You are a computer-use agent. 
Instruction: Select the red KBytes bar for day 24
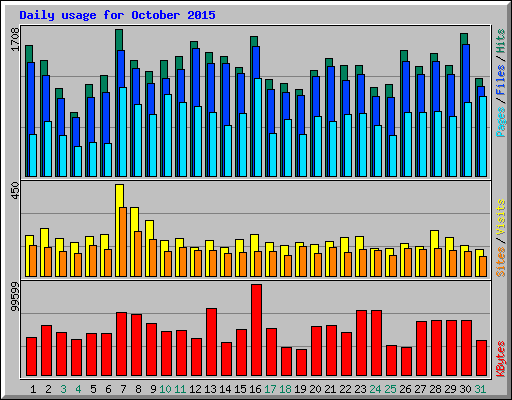[376, 343]
